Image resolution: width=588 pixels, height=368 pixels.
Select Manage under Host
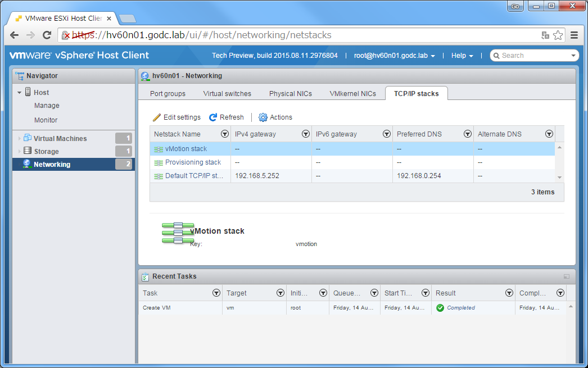coord(47,106)
